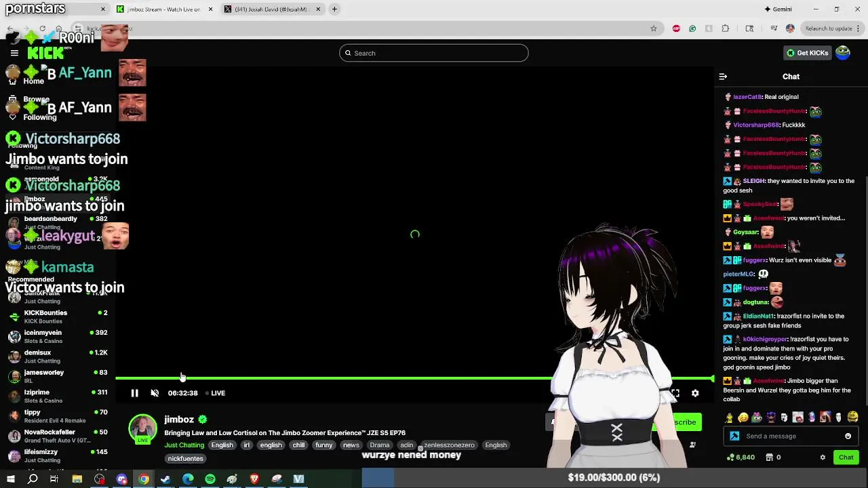This screenshot has width=868, height=488.
Task: Open chat settings gear icon
Action: 823,457
